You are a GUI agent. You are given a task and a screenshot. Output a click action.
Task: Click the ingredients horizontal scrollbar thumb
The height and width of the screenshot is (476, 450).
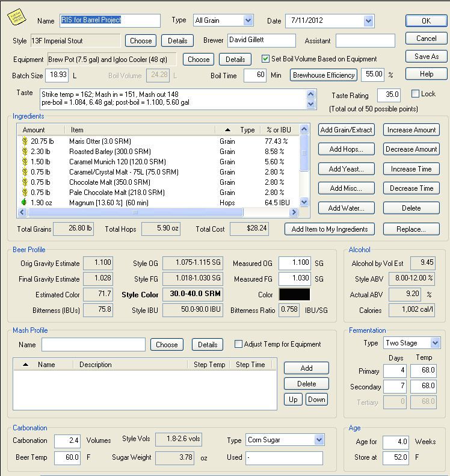[135, 212]
